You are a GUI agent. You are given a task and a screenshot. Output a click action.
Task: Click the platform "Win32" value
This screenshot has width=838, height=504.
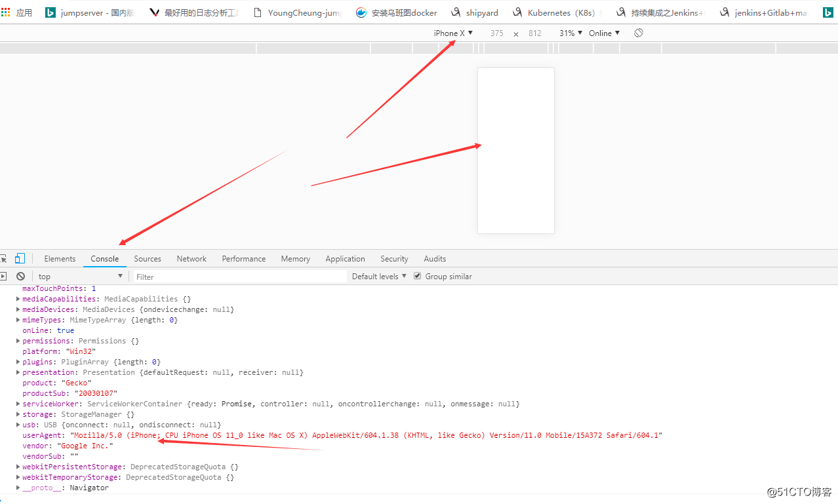(81, 351)
